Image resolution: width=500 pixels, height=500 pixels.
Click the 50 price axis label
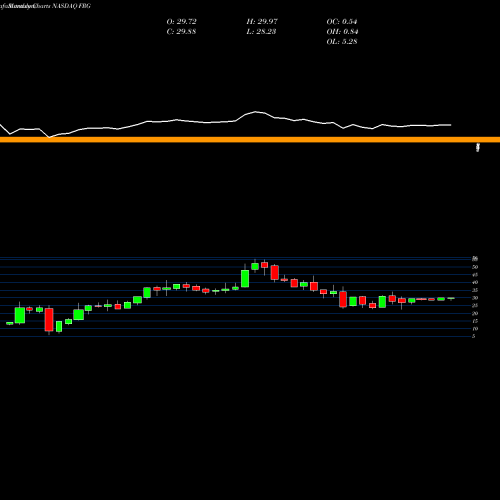(475, 267)
